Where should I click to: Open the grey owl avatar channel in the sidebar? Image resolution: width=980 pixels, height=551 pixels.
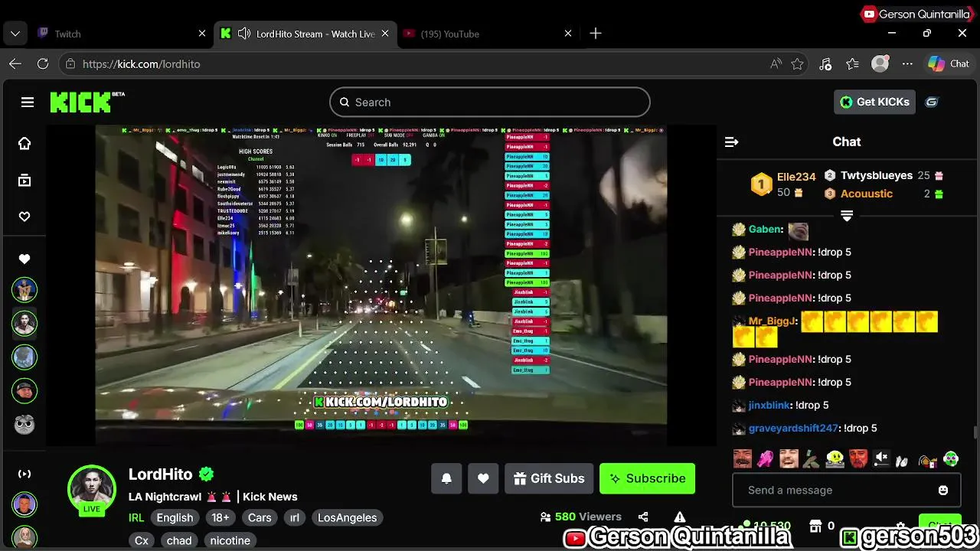click(24, 424)
